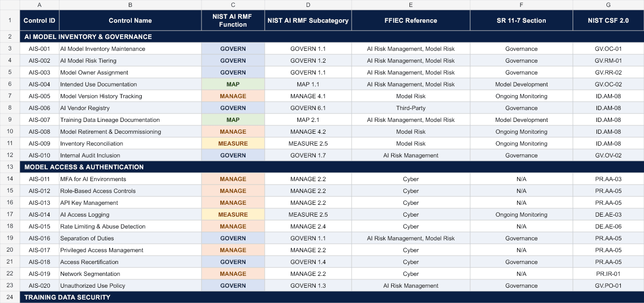Image resolution: width=644 pixels, height=303 pixels.
Task: Click cell "AI Model Inventory Maintenance"
Action: pyautogui.click(x=130, y=48)
